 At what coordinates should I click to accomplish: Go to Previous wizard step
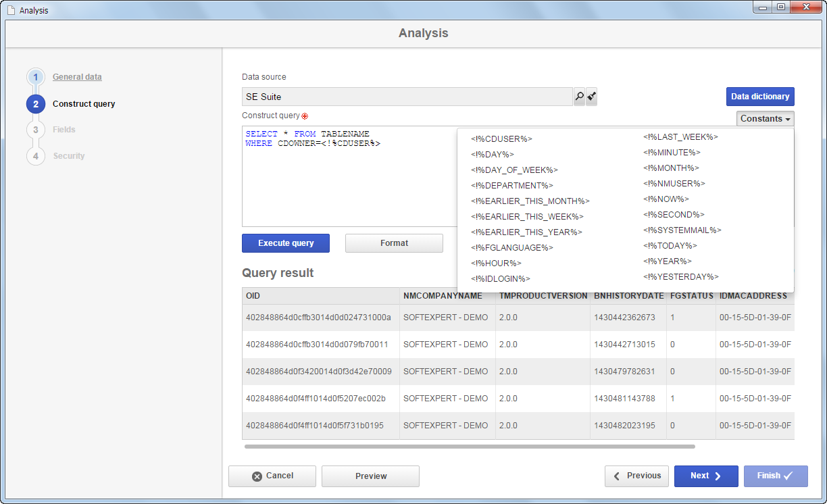tap(636, 476)
